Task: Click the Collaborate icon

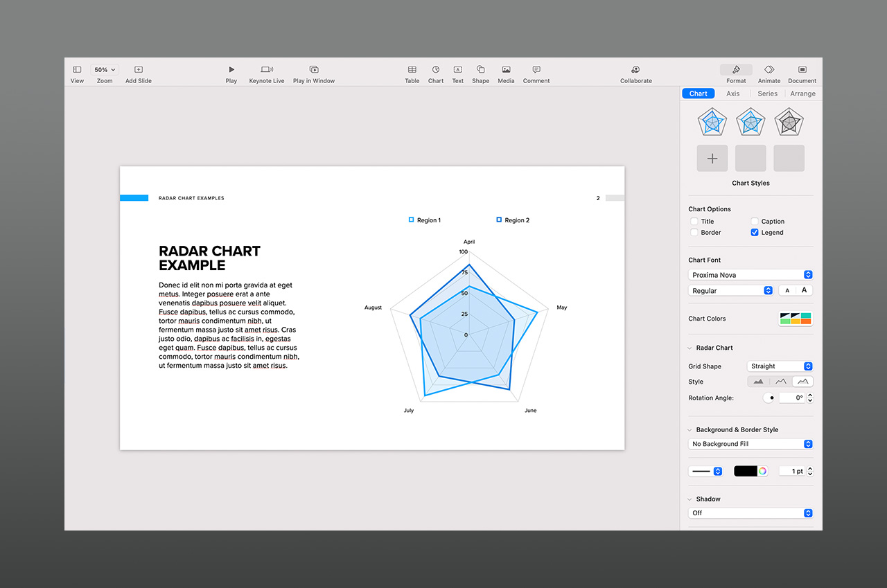Action: tap(635, 70)
